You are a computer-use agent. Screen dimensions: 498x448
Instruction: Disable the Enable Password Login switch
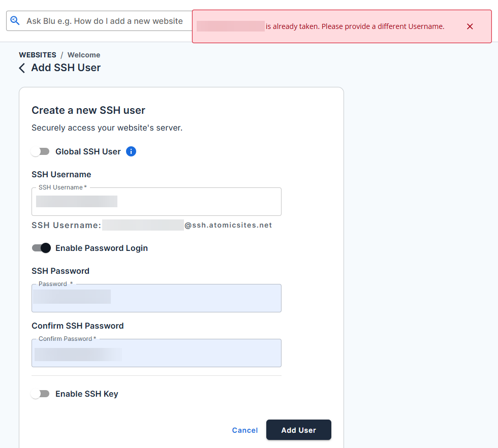[x=41, y=248]
